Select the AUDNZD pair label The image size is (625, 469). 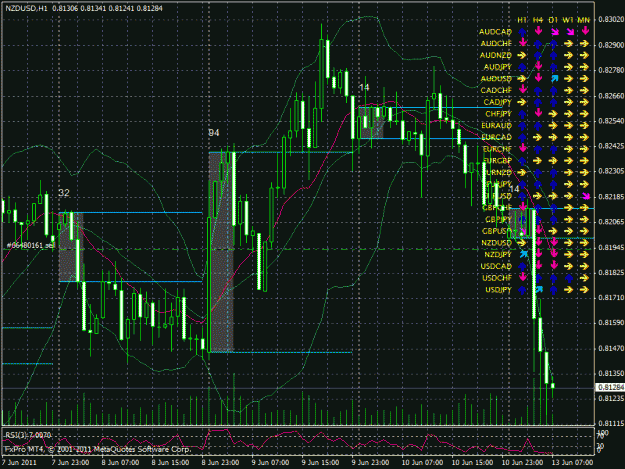(495, 55)
